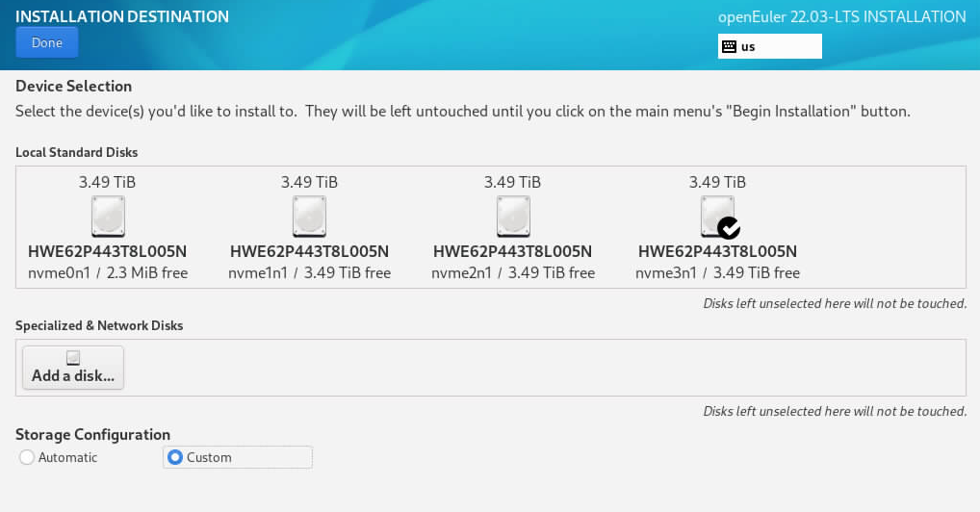Viewport: 980px width, 512px height.
Task: Click the small disk icon in the Add a disk button
Action: coord(73,358)
